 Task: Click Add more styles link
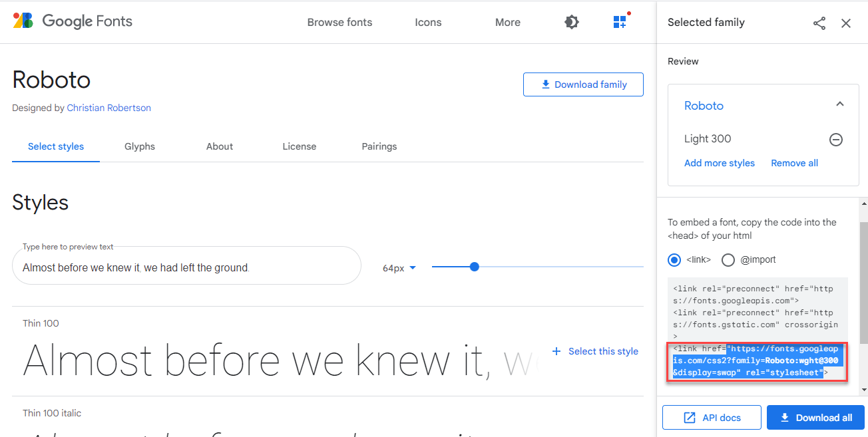pyautogui.click(x=720, y=163)
